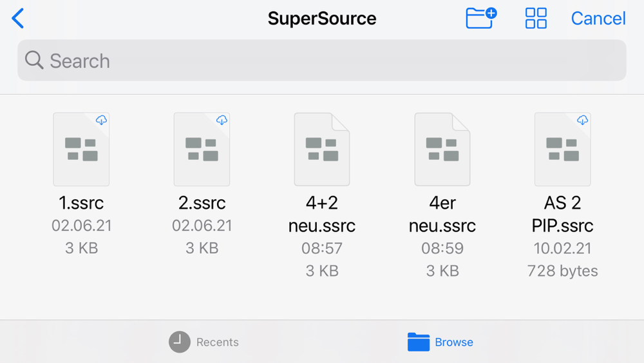Create a new folder with folder-plus icon
Viewport: 644px width, 363px height.
click(480, 18)
